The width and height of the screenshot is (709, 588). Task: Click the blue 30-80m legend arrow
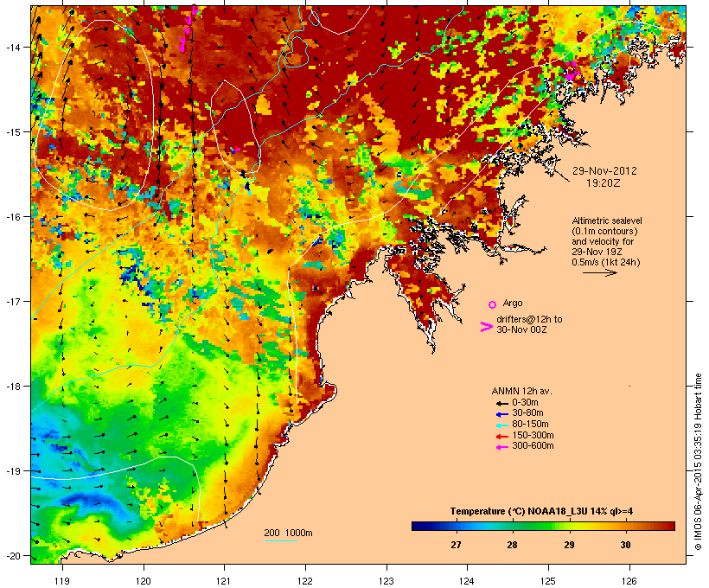tap(501, 414)
